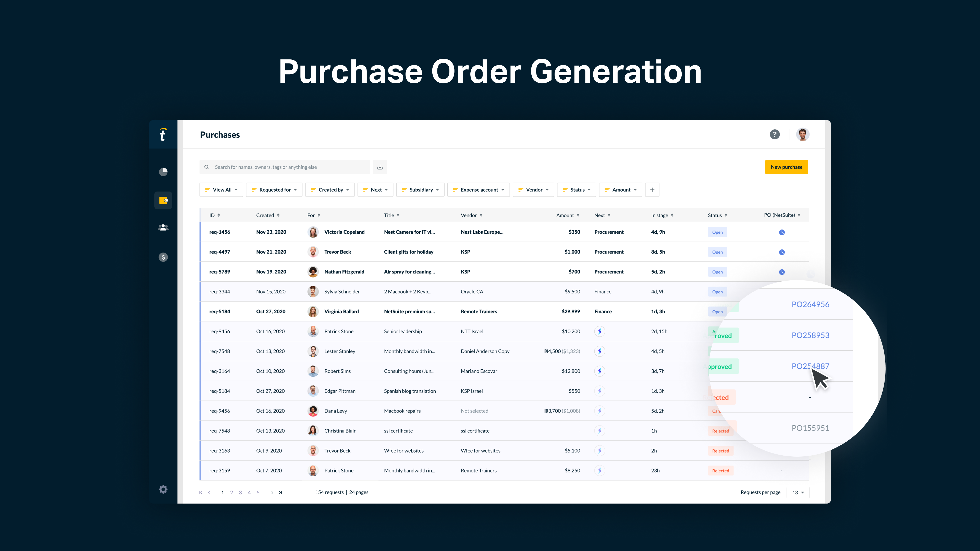The height and width of the screenshot is (551, 980).
Task: Click the dollar sign sidebar icon
Action: point(163,257)
